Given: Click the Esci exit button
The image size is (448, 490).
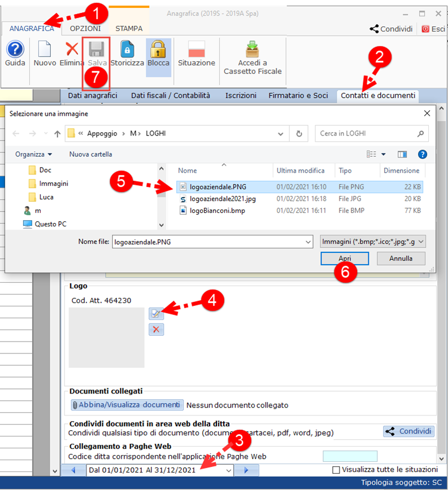Looking at the screenshot, I should [433, 29].
